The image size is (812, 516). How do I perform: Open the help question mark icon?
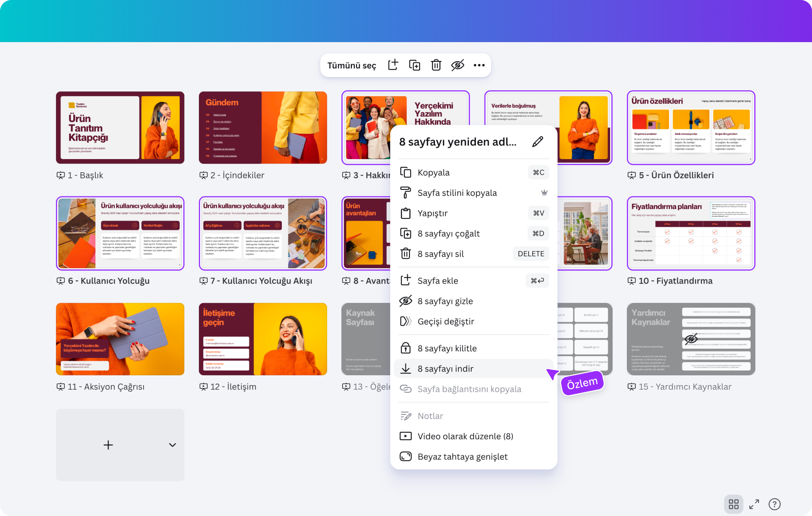click(x=774, y=504)
